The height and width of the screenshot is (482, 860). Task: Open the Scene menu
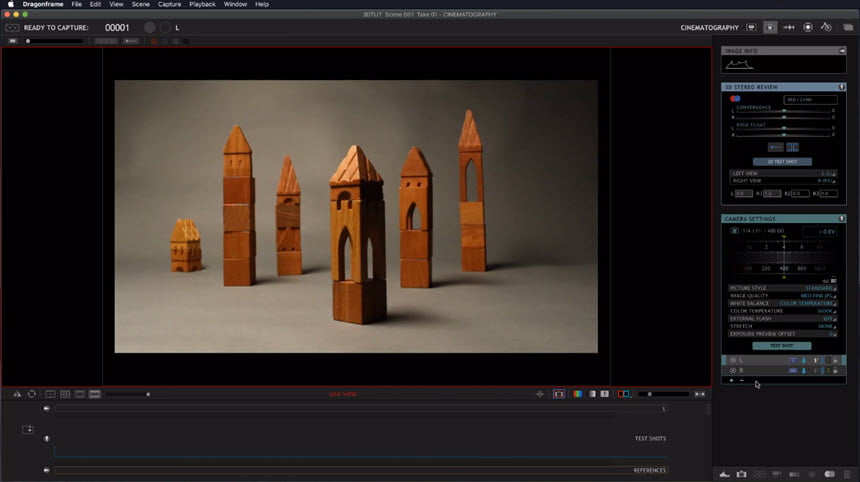pyautogui.click(x=140, y=4)
